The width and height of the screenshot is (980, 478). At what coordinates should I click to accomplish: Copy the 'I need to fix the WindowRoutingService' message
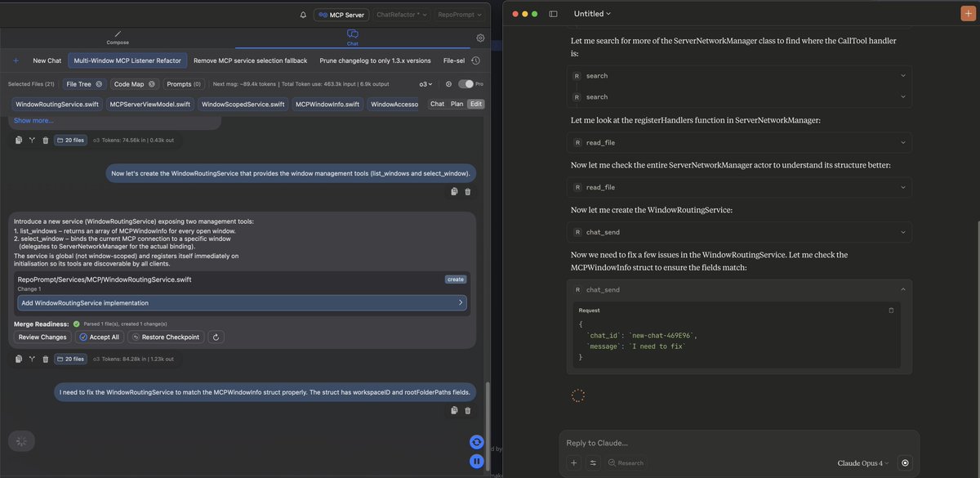pos(454,410)
